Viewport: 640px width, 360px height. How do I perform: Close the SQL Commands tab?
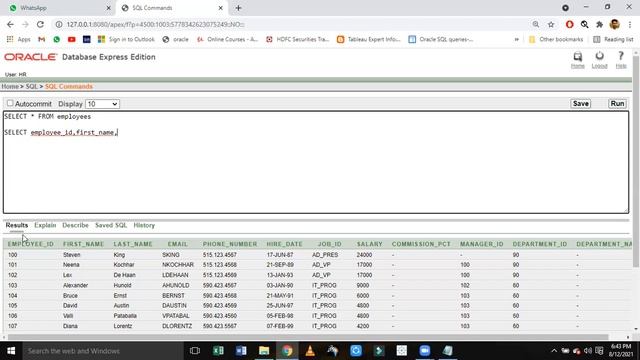point(220,8)
